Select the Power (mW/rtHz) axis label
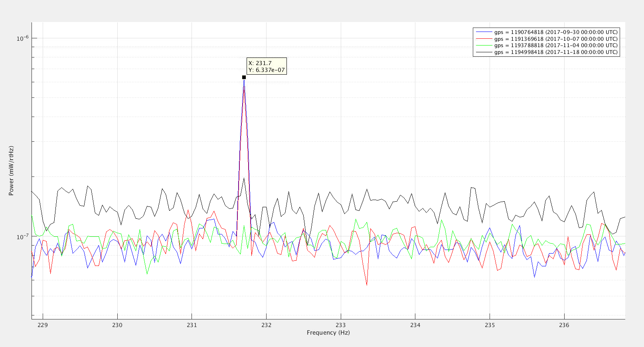Viewport: 644px width, 347px height. point(11,171)
